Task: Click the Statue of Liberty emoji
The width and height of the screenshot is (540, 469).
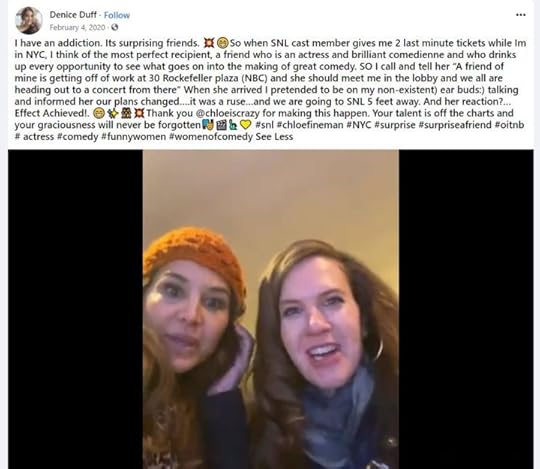Action: click(233, 125)
